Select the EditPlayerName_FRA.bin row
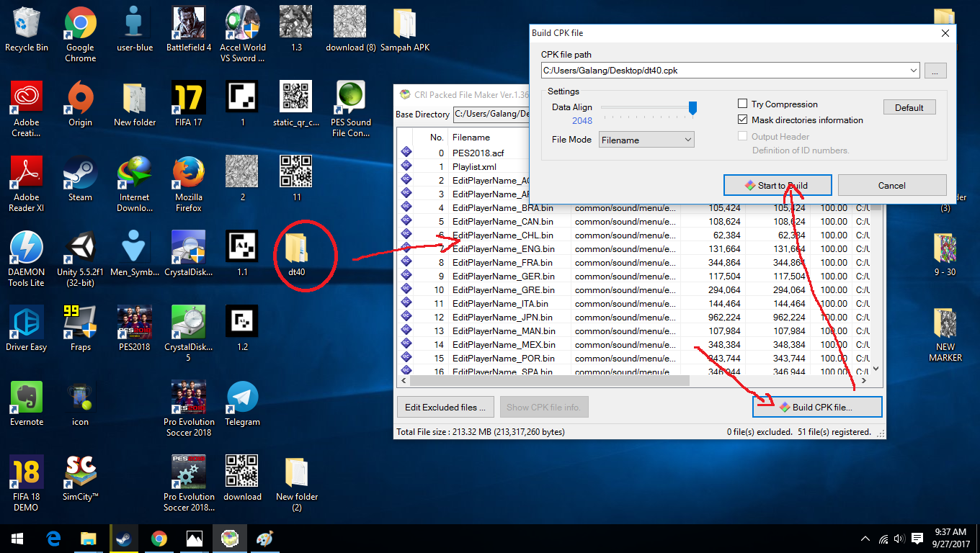Viewport: 980px width, 553px height. (x=634, y=262)
